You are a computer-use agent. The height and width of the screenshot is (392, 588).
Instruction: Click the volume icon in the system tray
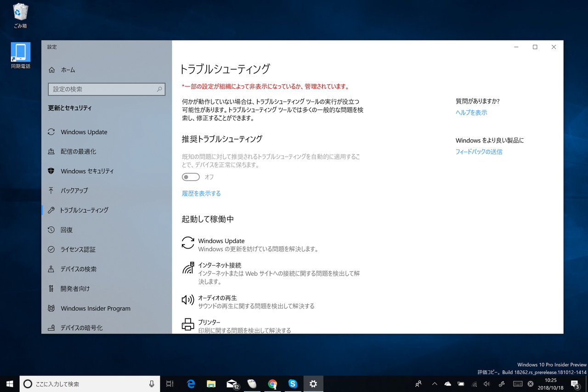[x=486, y=384]
